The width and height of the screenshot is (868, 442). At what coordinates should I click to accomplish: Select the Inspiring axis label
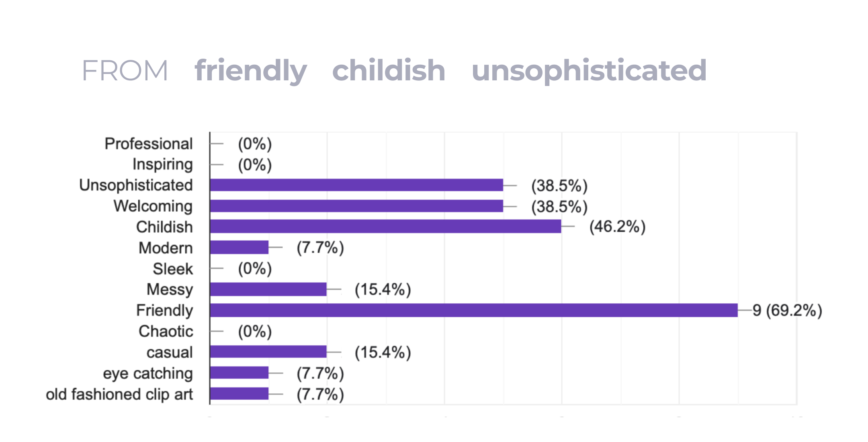[x=162, y=165]
